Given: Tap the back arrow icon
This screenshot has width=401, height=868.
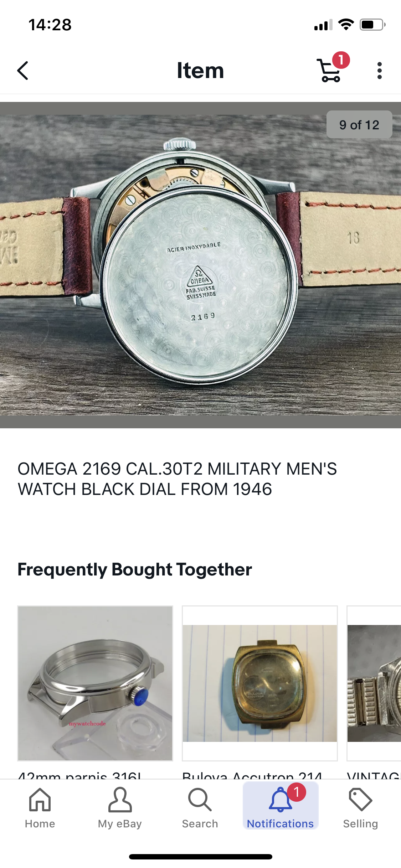Looking at the screenshot, I should coord(23,71).
